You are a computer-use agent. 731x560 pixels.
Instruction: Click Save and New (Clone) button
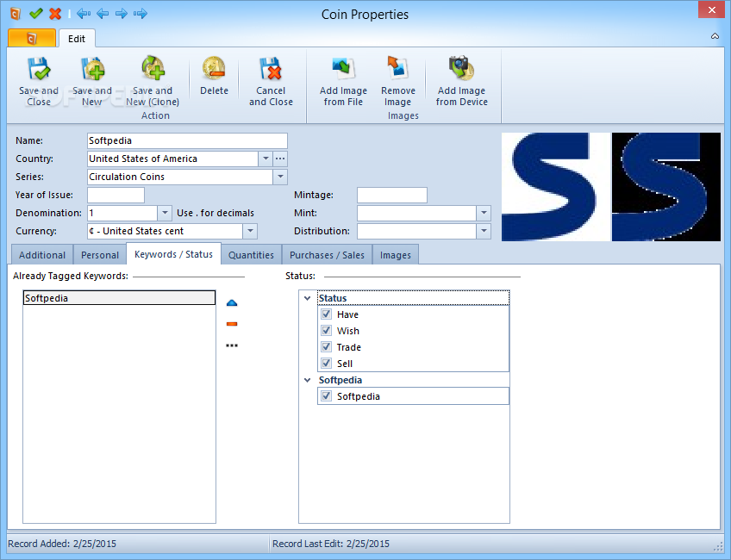[153, 82]
